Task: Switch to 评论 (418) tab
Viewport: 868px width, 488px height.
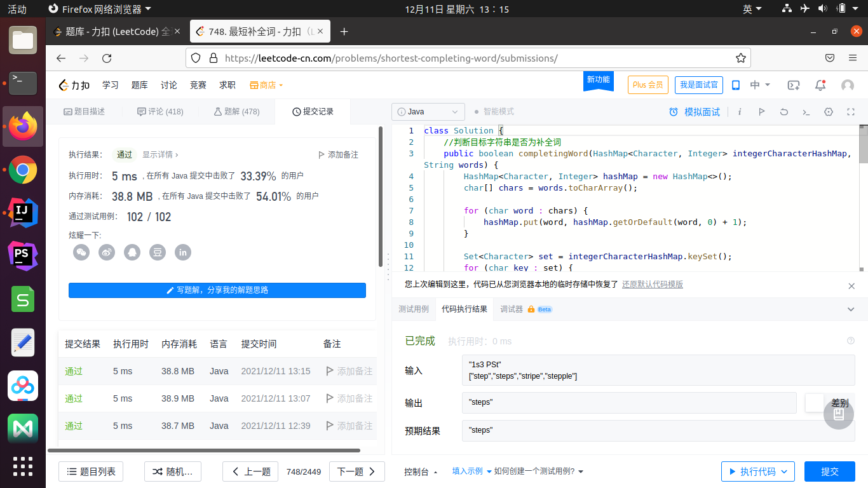Action: pos(160,111)
